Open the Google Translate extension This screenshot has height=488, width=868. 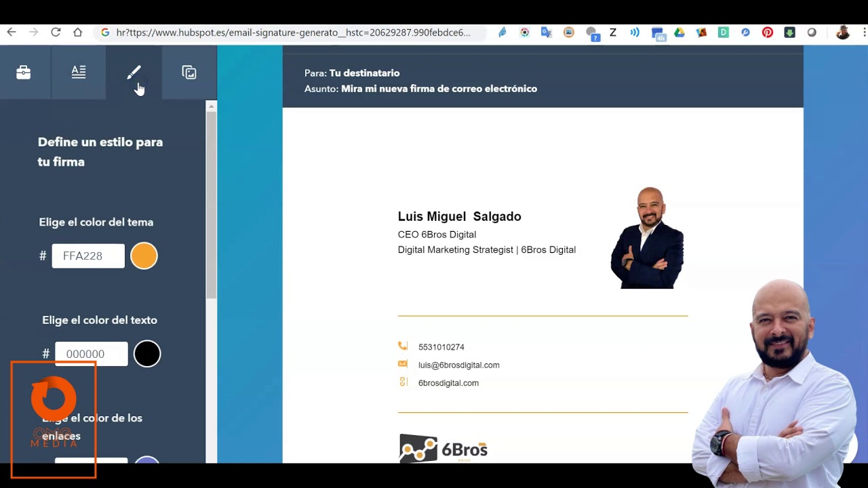[x=547, y=33]
